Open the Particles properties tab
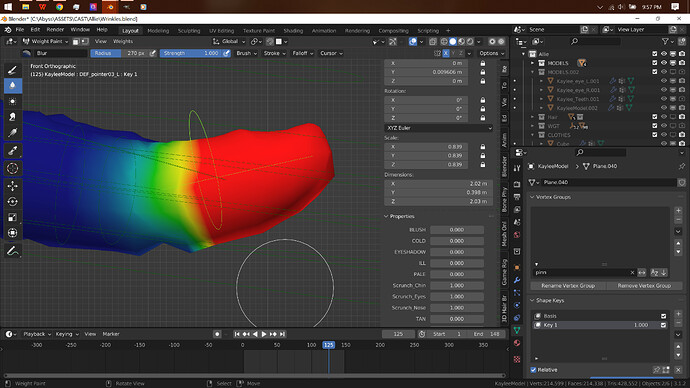This screenshot has height=388, width=690. tap(517, 293)
